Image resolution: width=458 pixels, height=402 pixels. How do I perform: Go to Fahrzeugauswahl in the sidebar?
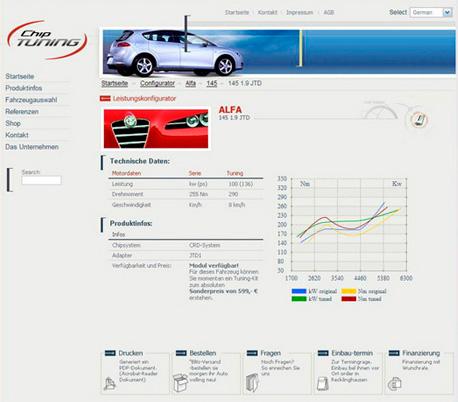(x=31, y=100)
